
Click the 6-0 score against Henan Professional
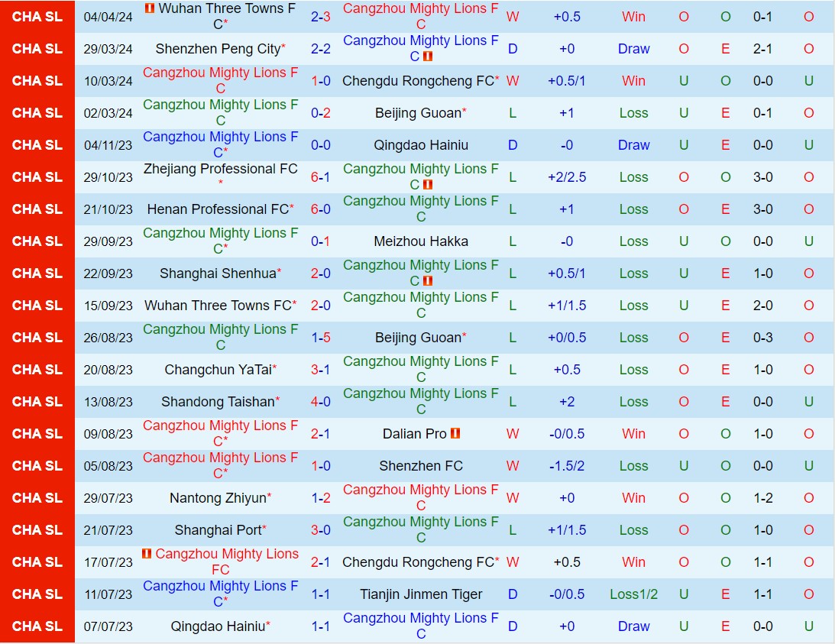[x=321, y=209]
